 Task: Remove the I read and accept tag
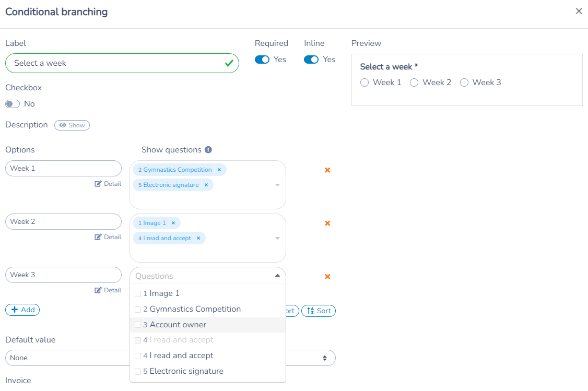(x=198, y=238)
